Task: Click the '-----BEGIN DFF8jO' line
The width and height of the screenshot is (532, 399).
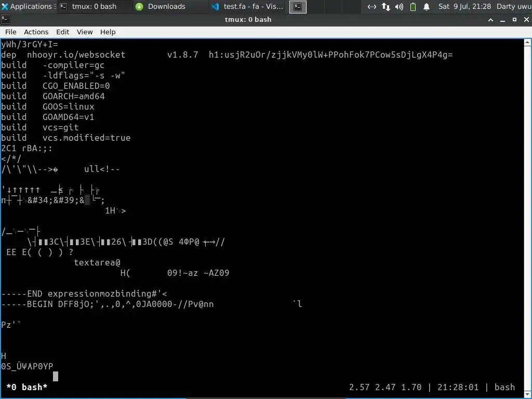Action: [107, 304]
